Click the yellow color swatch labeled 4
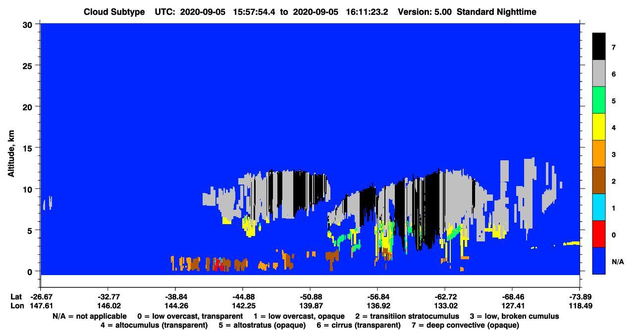644x330 pixels. coord(599,127)
